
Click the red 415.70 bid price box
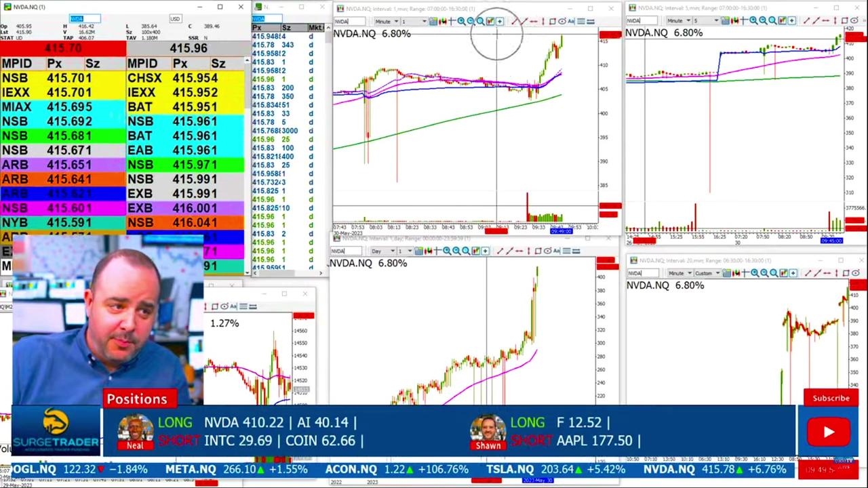tap(63, 49)
